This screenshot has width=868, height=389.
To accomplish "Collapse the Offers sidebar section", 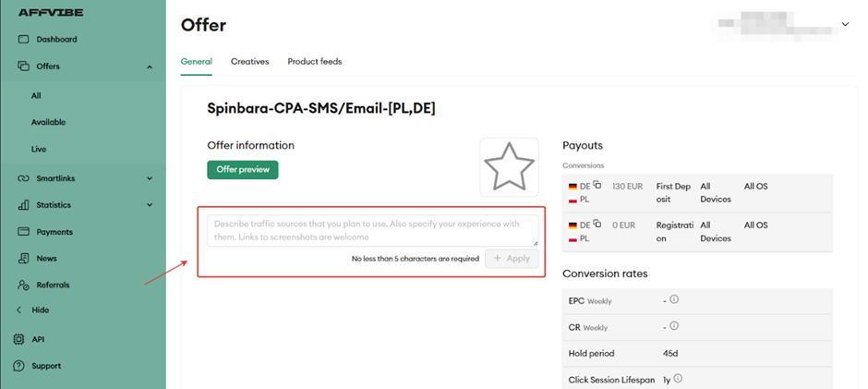I will [150, 67].
